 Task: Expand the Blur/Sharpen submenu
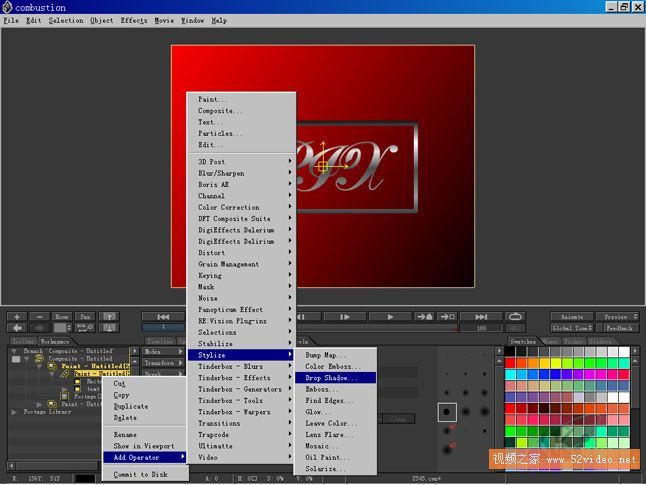pos(241,173)
